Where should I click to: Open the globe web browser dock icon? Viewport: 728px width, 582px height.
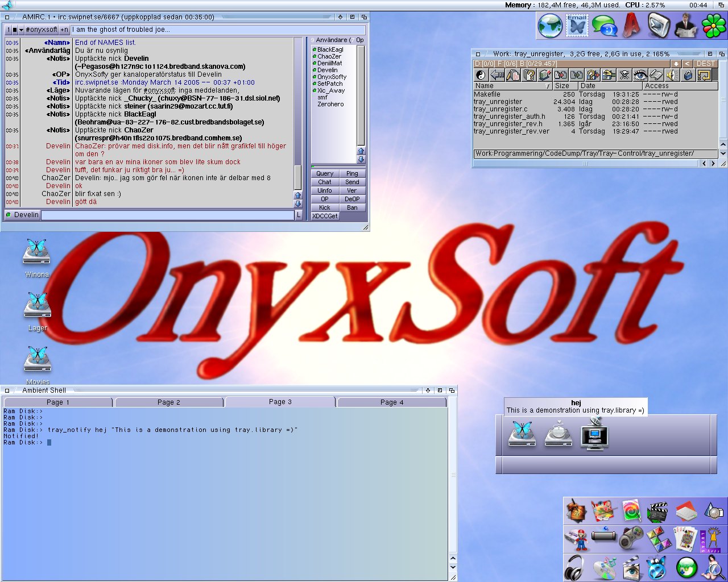[x=550, y=26]
